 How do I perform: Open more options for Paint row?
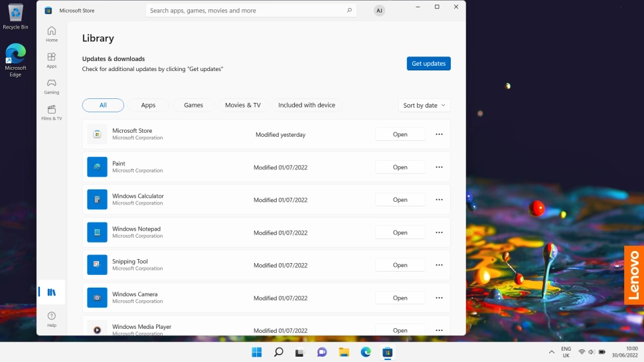click(439, 167)
